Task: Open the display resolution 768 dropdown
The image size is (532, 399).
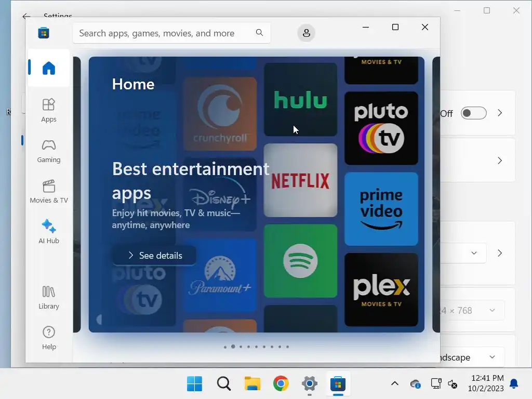Action: [472, 311]
